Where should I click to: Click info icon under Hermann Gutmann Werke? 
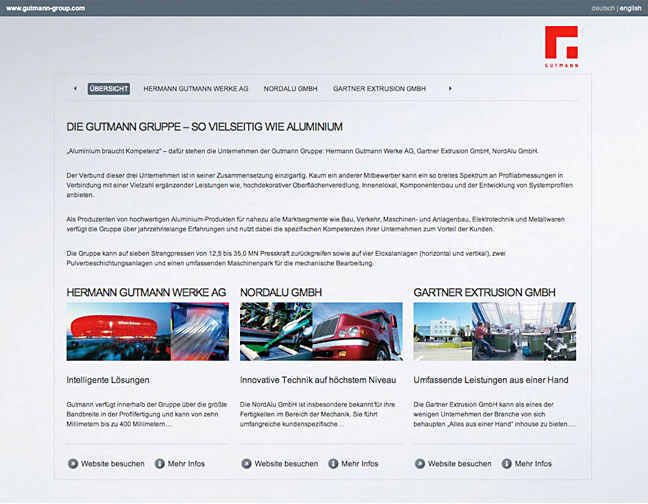[x=160, y=464]
